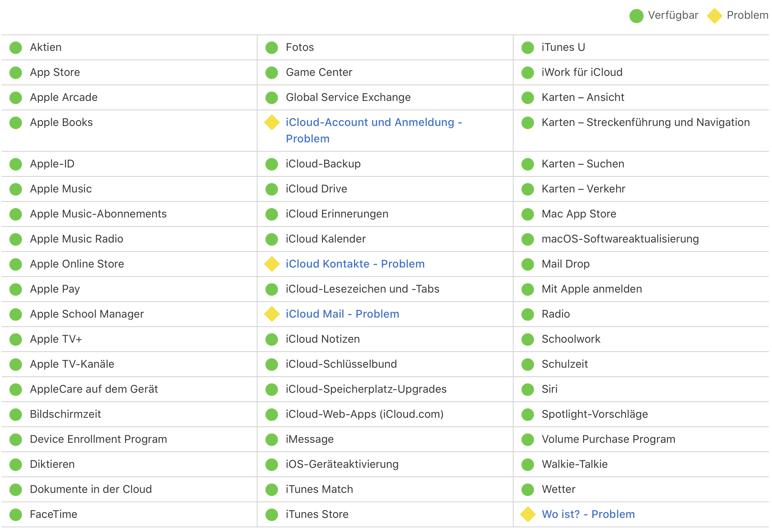
Task: Click the iCloud-Schlüsselbund service row
Action: coord(341,364)
